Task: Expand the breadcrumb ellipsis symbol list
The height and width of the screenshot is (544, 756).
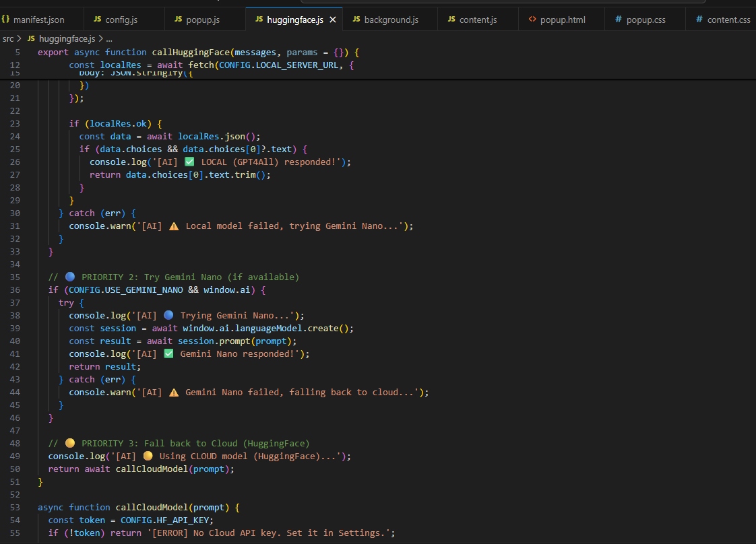Action: point(109,39)
